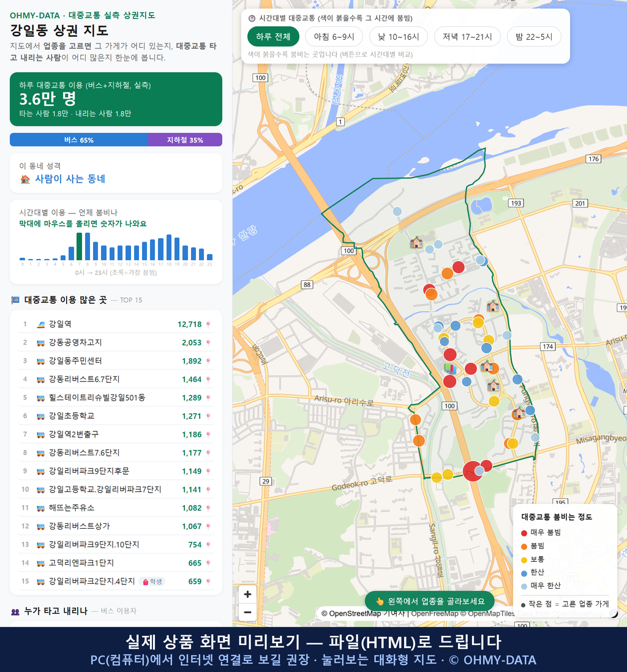Click the red 매우 붐빔 legend dot
This screenshot has height=672, width=627.
(x=524, y=532)
